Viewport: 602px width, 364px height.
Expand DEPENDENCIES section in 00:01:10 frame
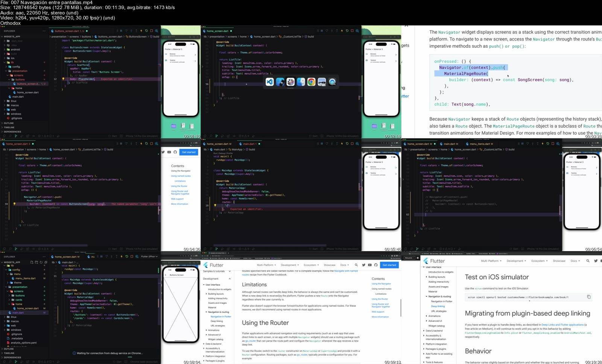coord(12,132)
